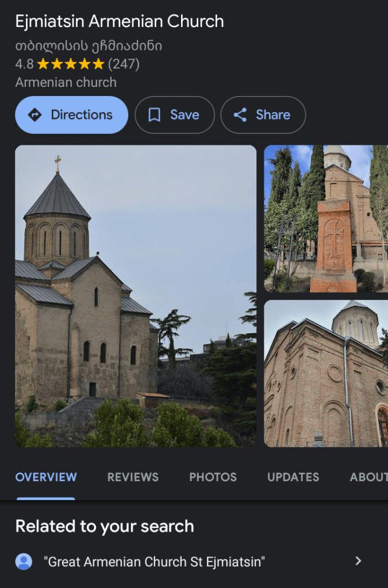This screenshot has height=588, width=388.
Task: Go to the Photos tab
Action: (213, 477)
